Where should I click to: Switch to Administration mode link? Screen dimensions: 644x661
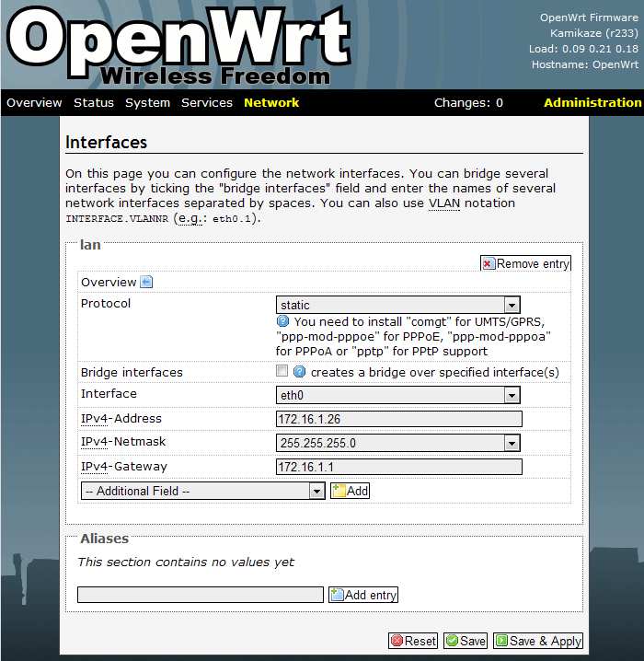click(592, 102)
